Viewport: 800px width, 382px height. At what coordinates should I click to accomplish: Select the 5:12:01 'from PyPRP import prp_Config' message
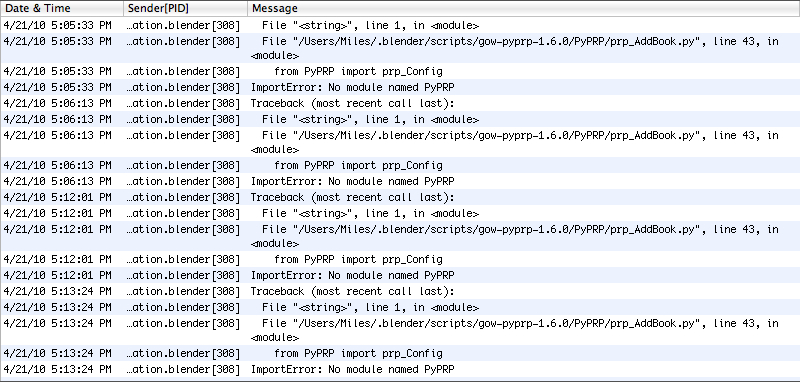(358, 260)
